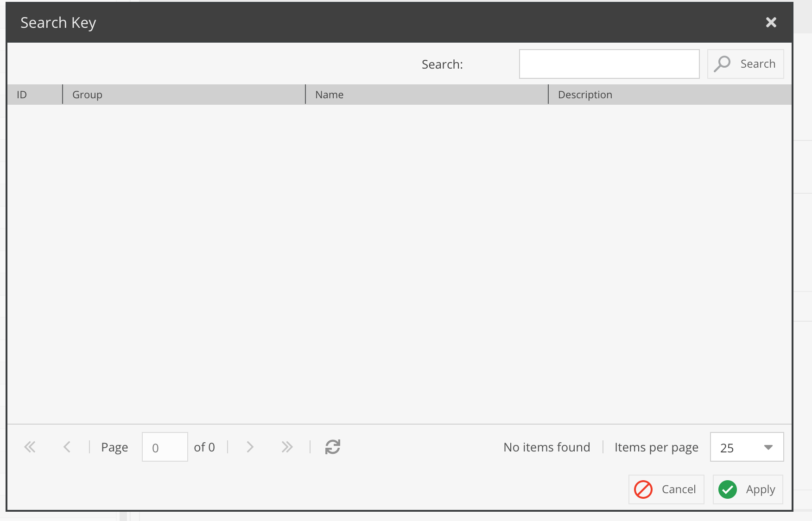The image size is (812, 521).
Task: Click the Search button with magnifier
Action: pyautogui.click(x=745, y=64)
